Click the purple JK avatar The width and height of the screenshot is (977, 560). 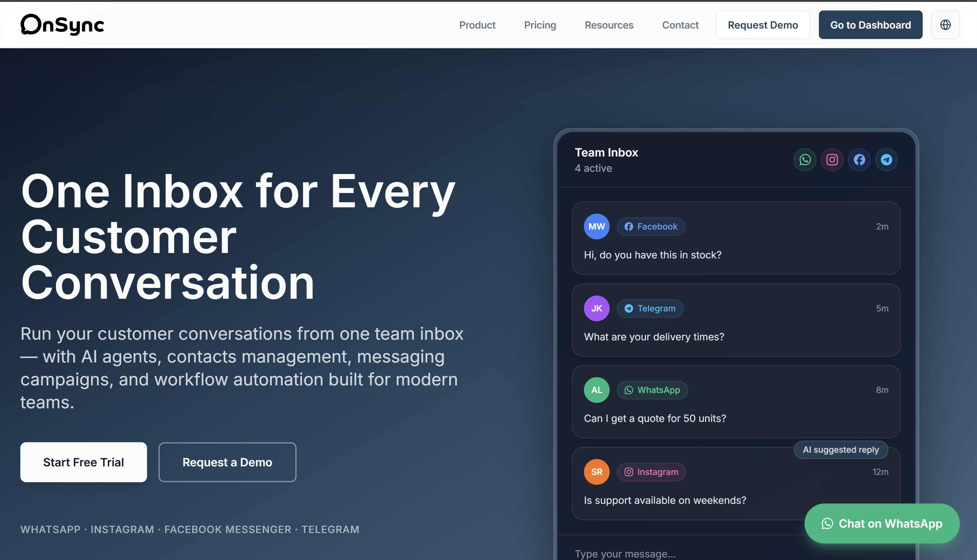point(596,309)
